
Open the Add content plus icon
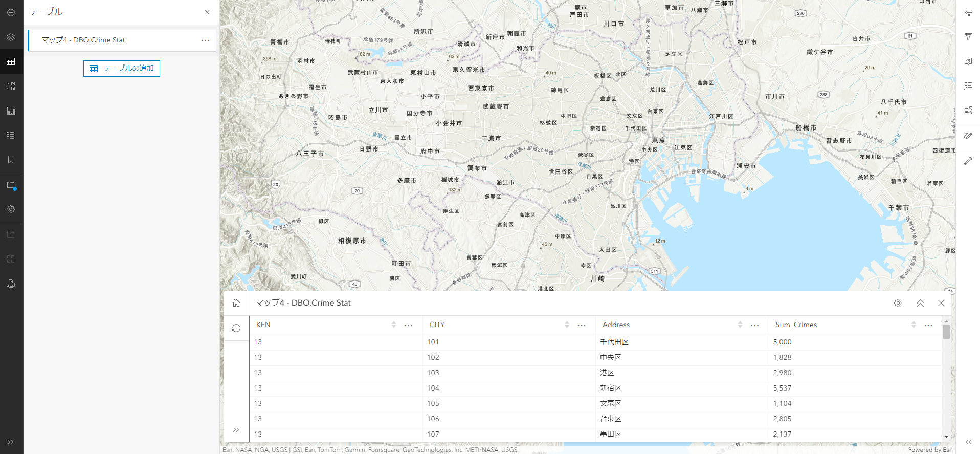[x=11, y=12]
